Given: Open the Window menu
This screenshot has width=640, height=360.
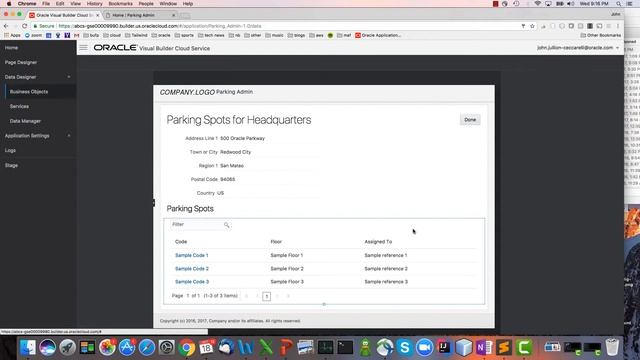Looking at the screenshot, I should click(x=168, y=4).
